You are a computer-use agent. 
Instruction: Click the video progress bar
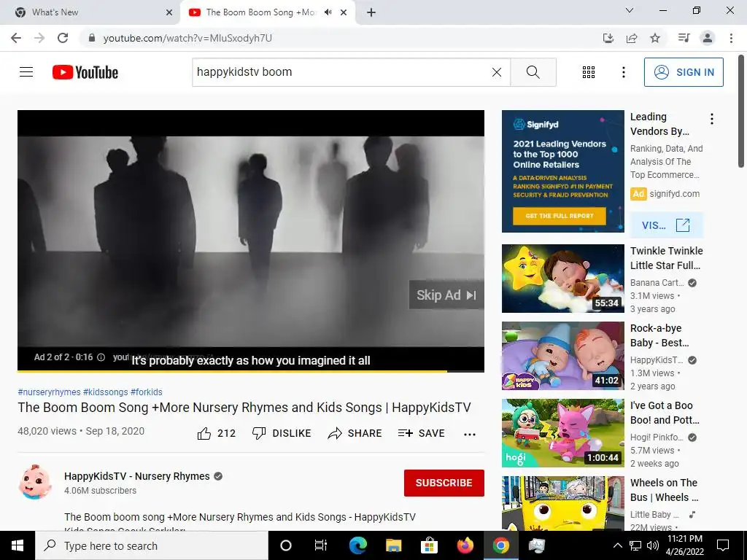[x=251, y=371]
